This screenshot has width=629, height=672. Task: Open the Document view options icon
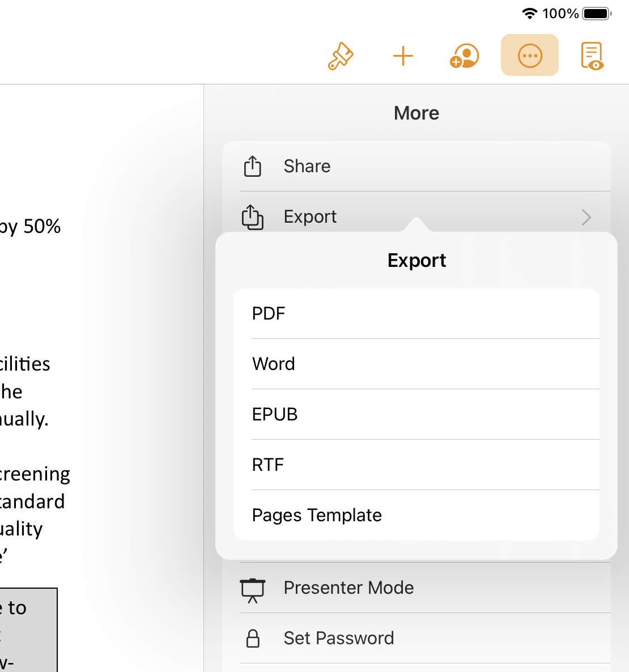[x=592, y=56]
